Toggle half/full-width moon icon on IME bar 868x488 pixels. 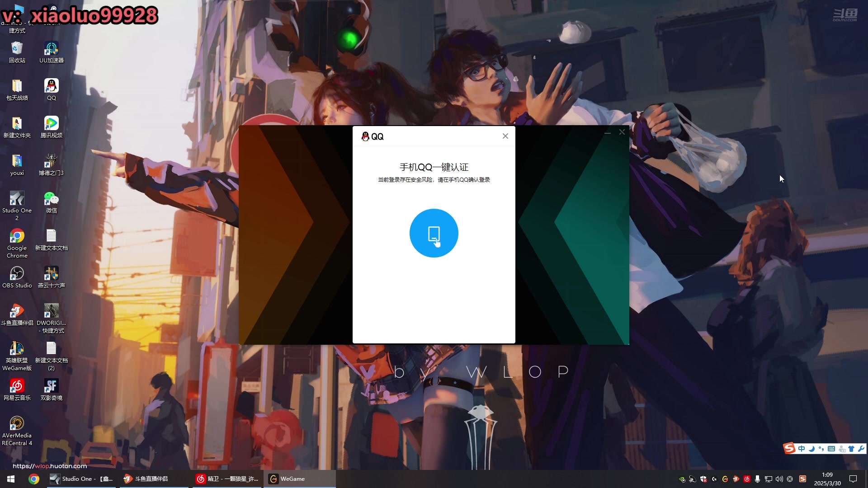click(811, 449)
